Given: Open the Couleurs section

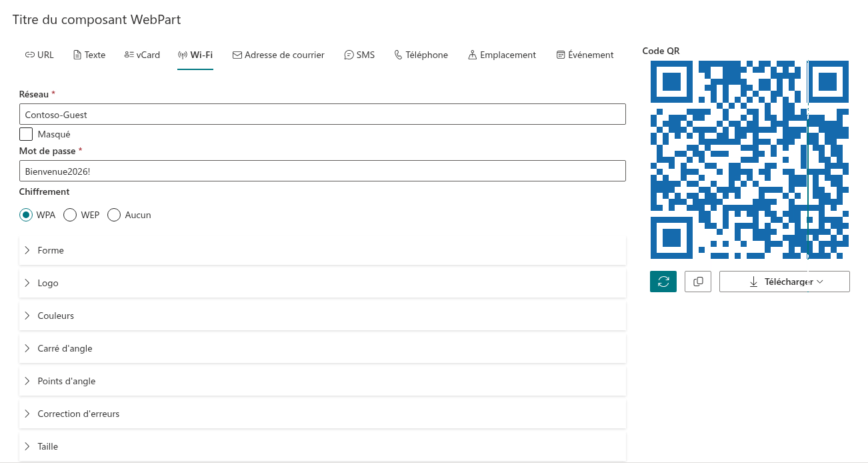Looking at the screenshot, I should (323, 316).
